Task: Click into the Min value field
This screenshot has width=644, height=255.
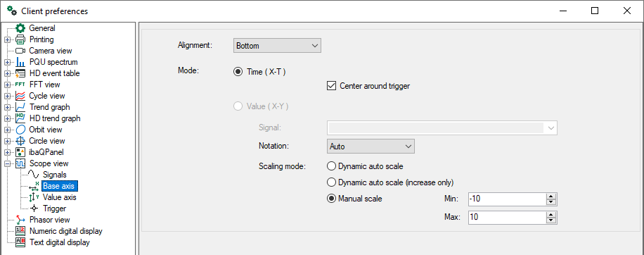Action: (507, 199)
